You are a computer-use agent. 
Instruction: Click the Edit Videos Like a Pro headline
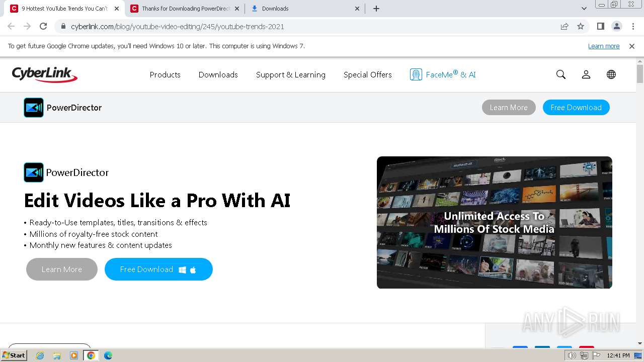(x=157, y=201)
